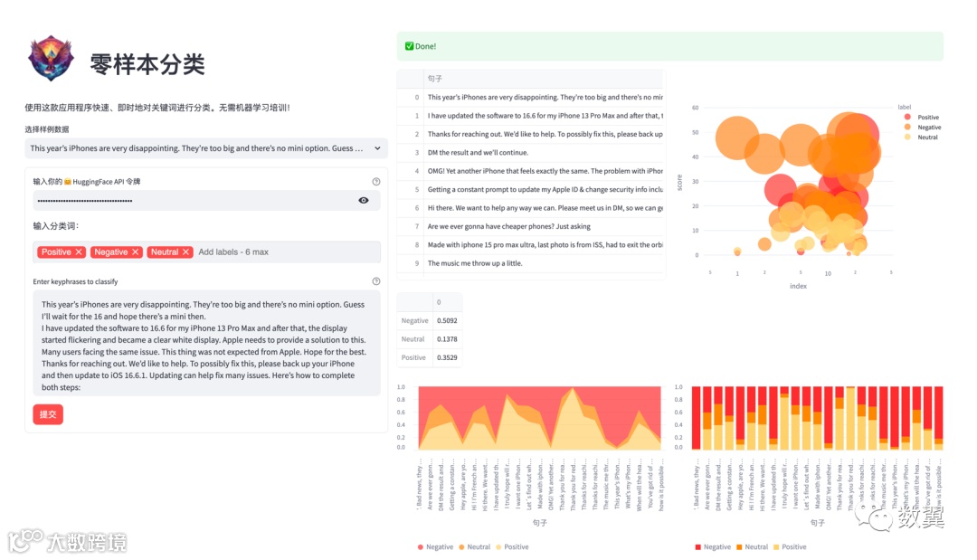Click Positive score value 0.3529

click(447, 357)
